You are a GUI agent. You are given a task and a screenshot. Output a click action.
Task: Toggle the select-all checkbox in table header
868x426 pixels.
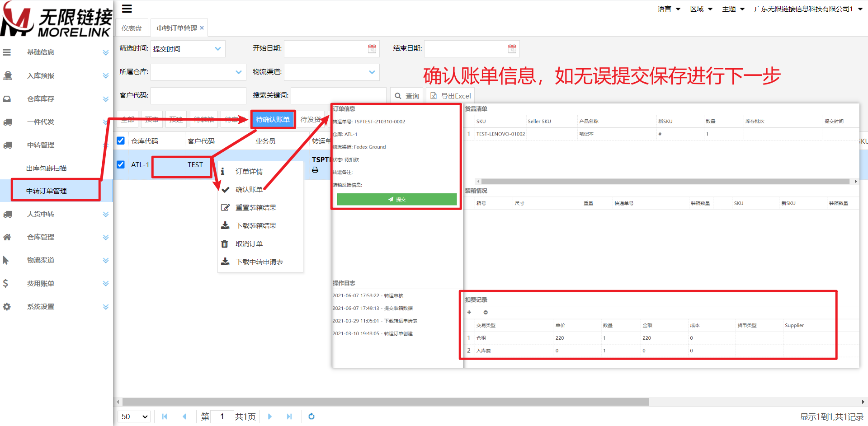click(x=121, y=141)
